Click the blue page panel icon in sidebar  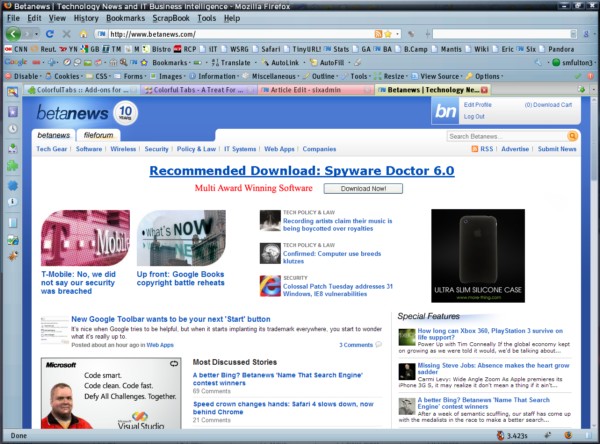tap(13, 223)
